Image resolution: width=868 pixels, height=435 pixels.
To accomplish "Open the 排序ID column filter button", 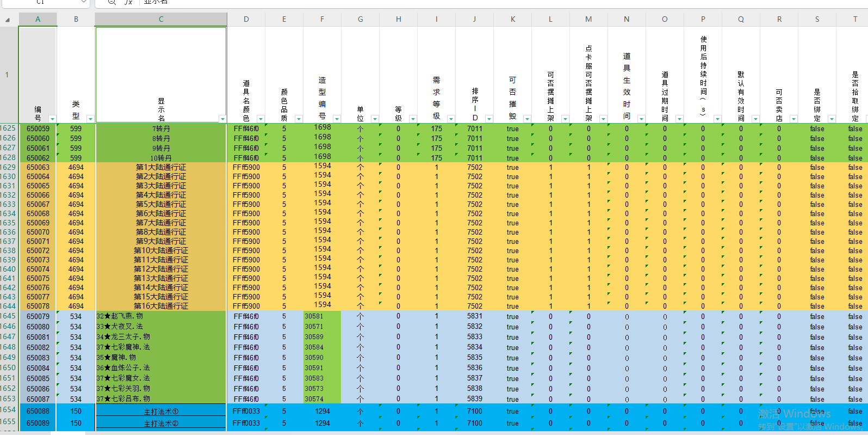I will point(489,119).
